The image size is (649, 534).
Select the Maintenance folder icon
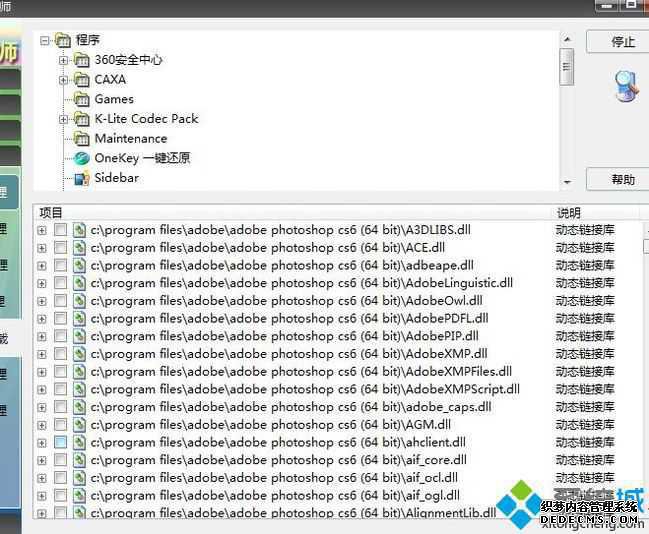point(82,139)
